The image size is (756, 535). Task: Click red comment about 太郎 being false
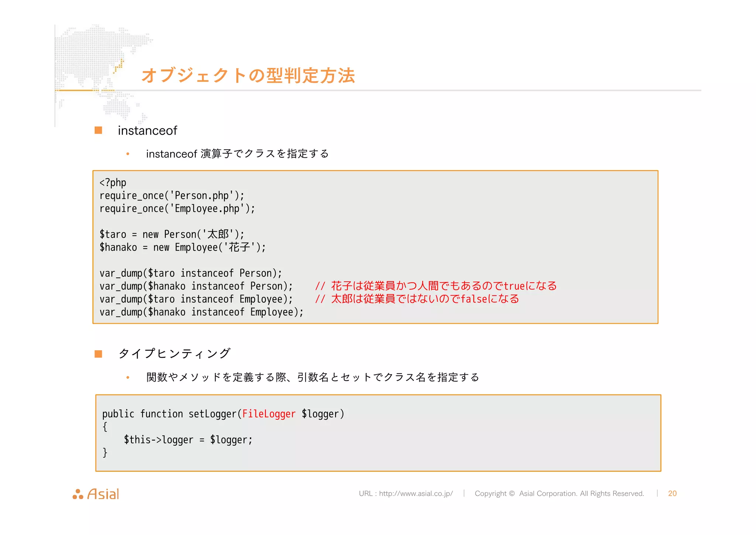417,299
